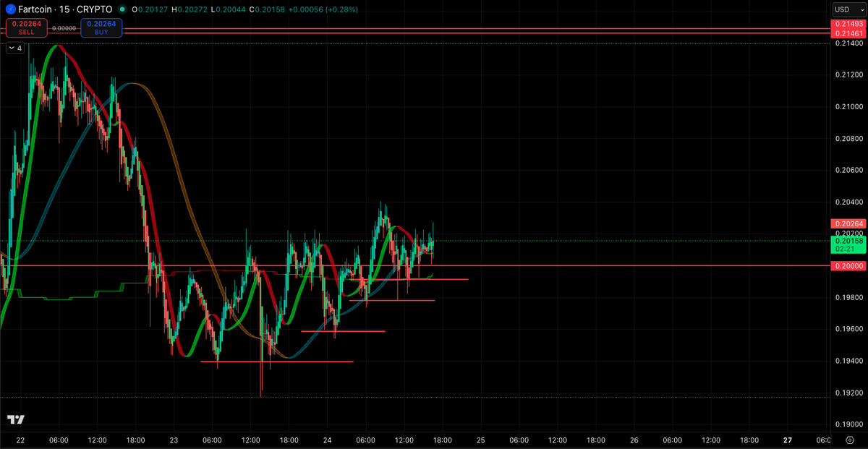Click the 0.20600 price scale value

point(848,171)
